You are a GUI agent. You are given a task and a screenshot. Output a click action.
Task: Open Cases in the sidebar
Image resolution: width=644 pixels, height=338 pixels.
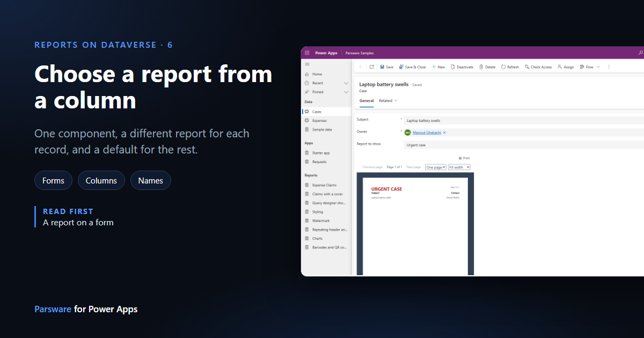point(326,112)
